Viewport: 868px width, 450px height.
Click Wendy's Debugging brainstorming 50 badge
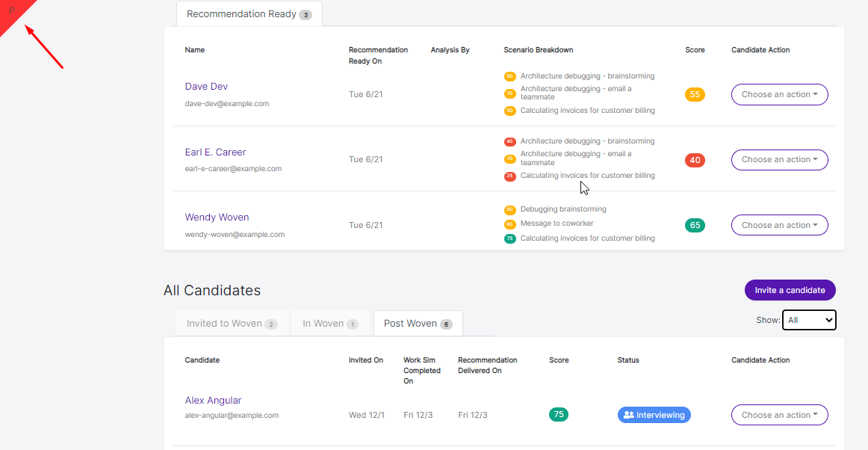510,210
